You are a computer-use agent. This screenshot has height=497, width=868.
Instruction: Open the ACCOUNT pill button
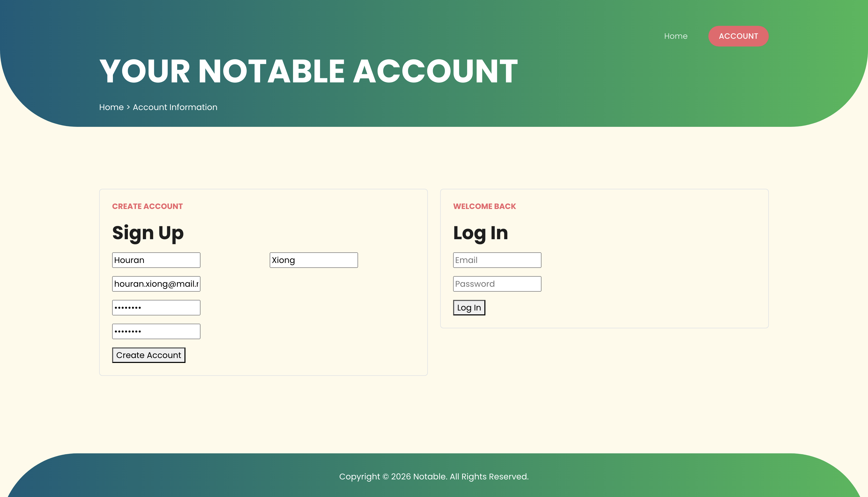click(x=738, y=36)
